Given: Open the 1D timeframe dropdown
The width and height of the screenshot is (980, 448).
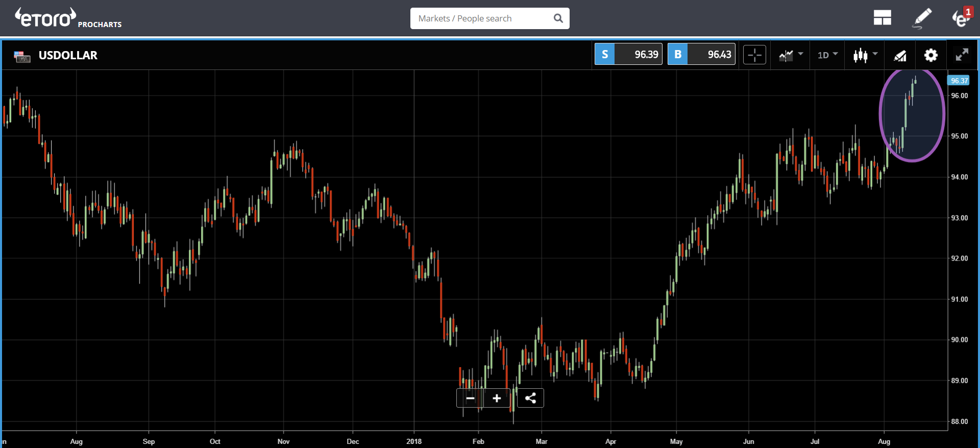Looking at the screenshot, I should click(x=827, y=55).
